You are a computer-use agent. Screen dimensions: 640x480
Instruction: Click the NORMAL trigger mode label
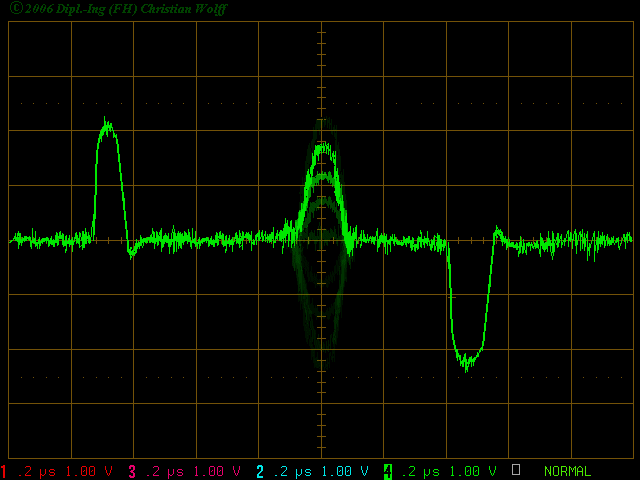(567, 471)
